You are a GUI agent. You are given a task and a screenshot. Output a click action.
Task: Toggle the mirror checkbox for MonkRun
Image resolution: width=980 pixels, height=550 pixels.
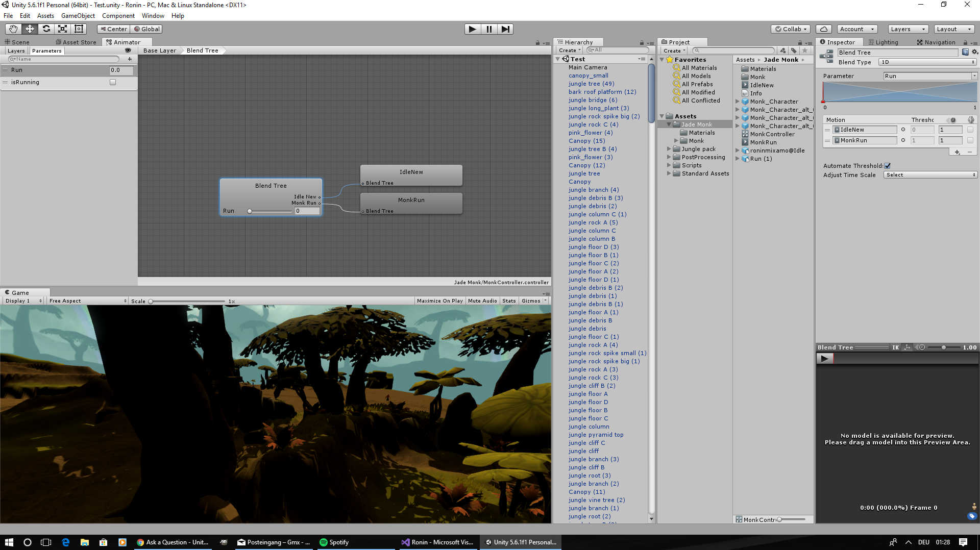(x=970, y=140)
